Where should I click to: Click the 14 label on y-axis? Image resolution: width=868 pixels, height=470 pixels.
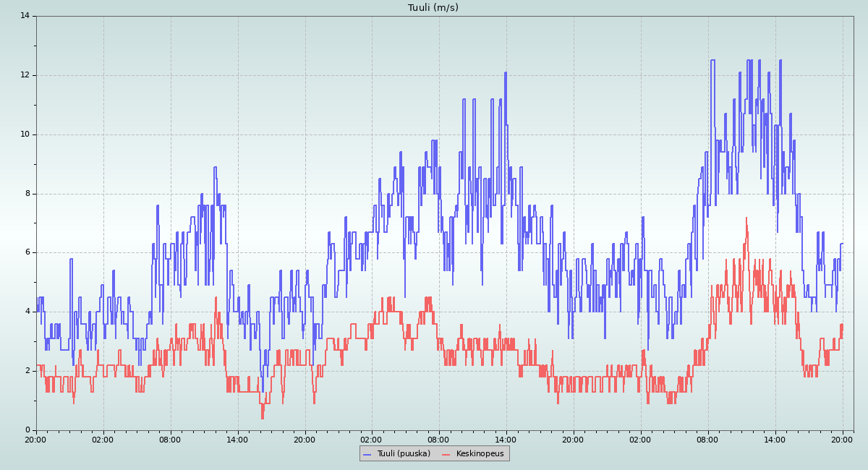pyautogui.click(x=25, y=16)
